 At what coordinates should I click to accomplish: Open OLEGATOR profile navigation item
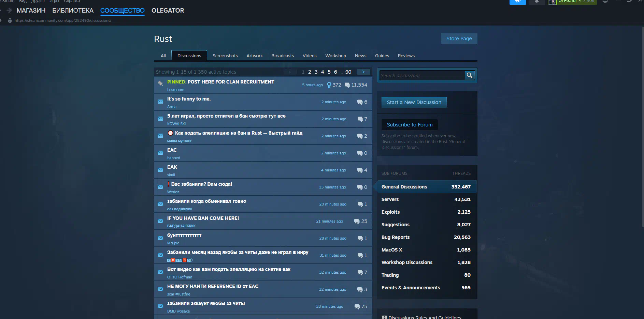click(x=168, y=11)
